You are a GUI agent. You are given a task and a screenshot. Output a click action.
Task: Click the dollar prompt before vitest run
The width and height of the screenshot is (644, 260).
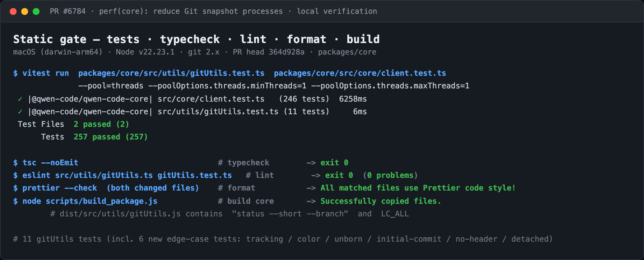click(15, 73)
